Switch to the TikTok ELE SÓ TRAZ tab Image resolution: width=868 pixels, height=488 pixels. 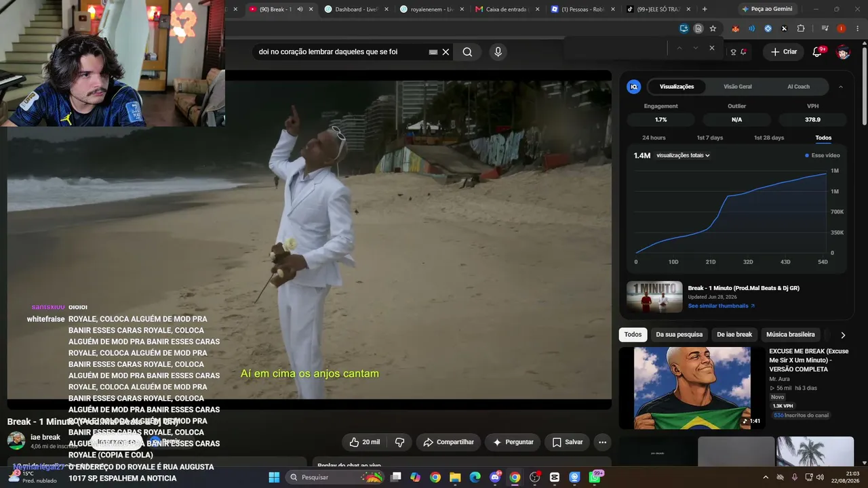point(657,9)
